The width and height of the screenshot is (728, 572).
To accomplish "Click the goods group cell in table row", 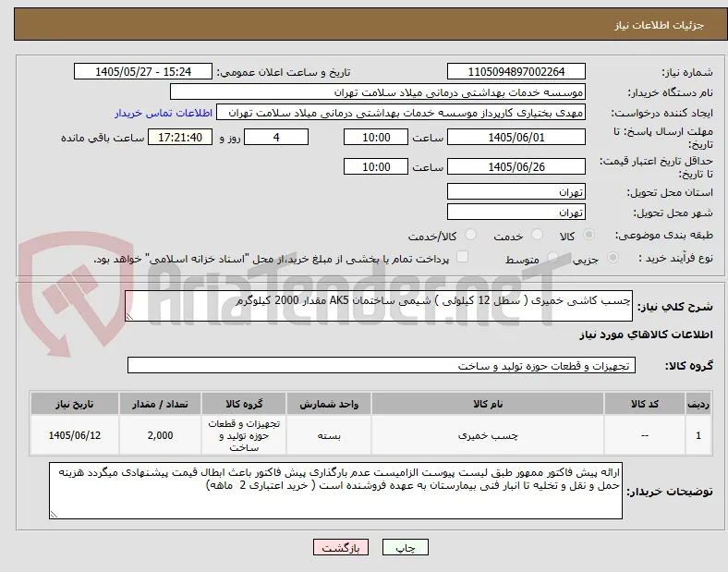I will tap(244, 435).
